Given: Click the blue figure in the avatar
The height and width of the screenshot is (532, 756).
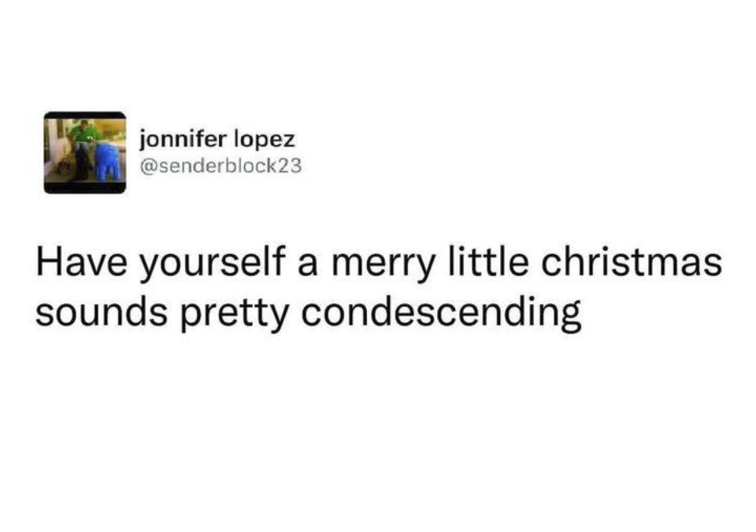Looking at the screenshot, I should click(106, 161).
